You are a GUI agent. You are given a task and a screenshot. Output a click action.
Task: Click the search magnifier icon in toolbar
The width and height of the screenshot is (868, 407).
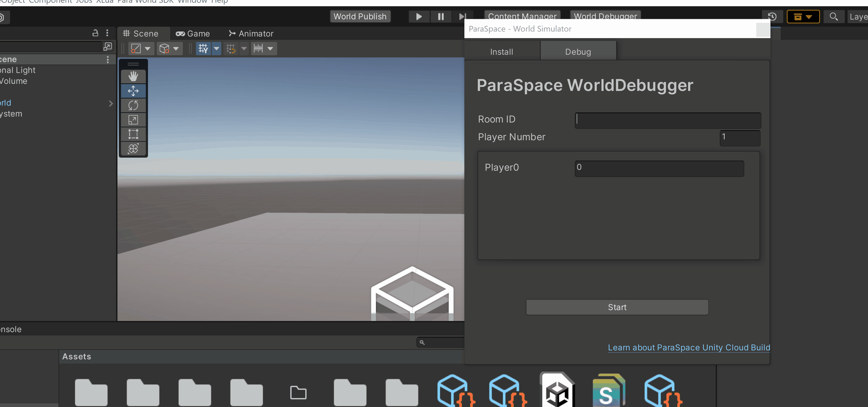pyautogui.click(x=833, y=17)
